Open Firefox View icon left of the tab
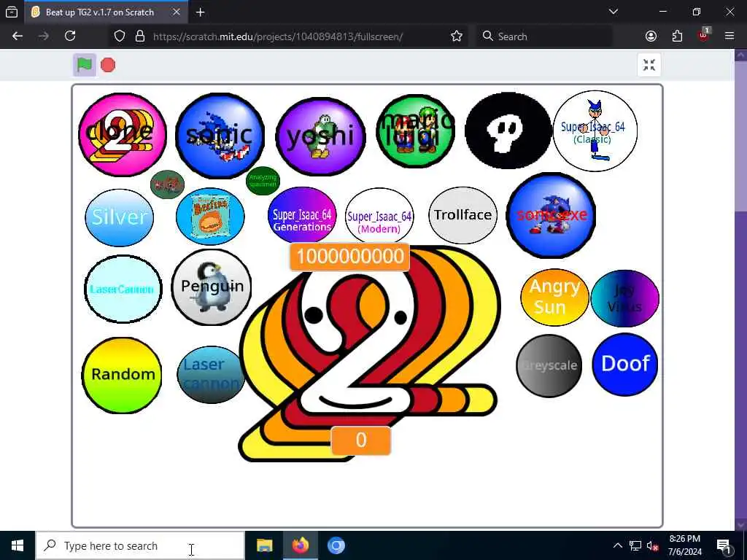747x560 pixels. pos(12,12)
